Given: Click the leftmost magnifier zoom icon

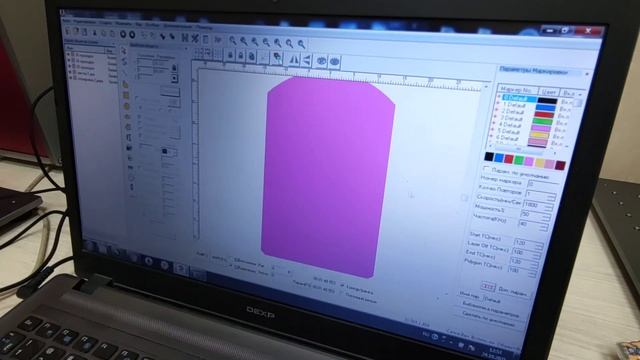Looking at the screenshot, I should click(x=232, y=40).
